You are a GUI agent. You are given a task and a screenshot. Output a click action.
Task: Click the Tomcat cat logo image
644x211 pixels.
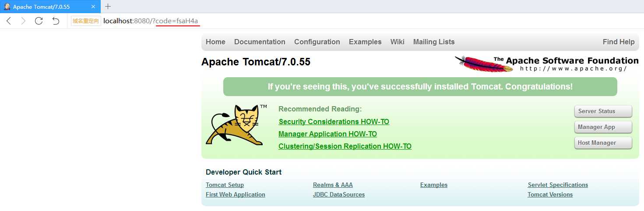(236, 125)
